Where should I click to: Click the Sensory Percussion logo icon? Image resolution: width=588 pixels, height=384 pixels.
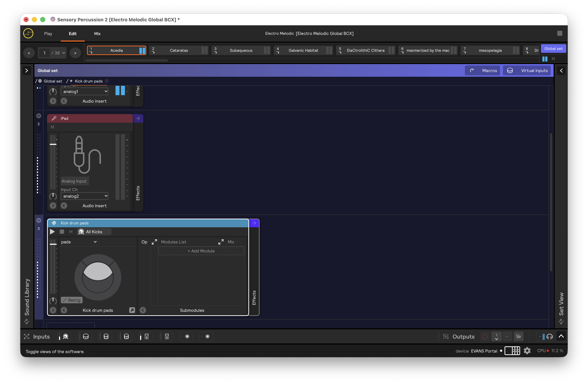(x=28, y=33)
